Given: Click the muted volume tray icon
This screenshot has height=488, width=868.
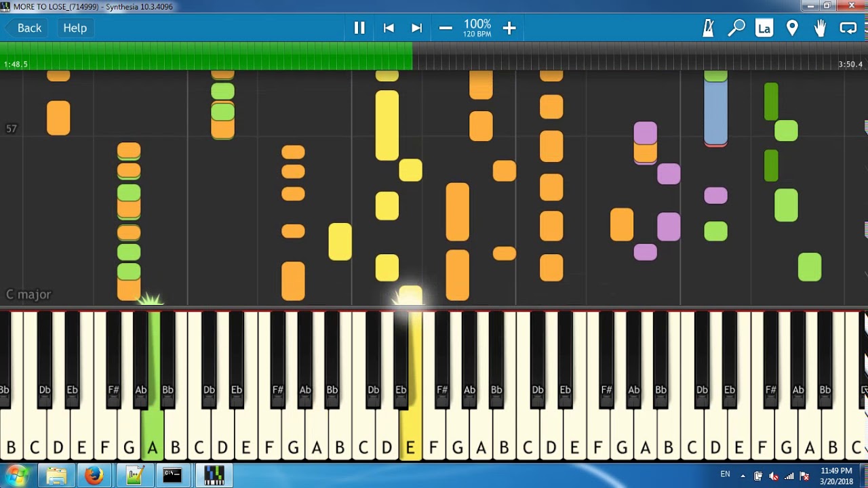Looking at the screenshot, I should (774, 476).
